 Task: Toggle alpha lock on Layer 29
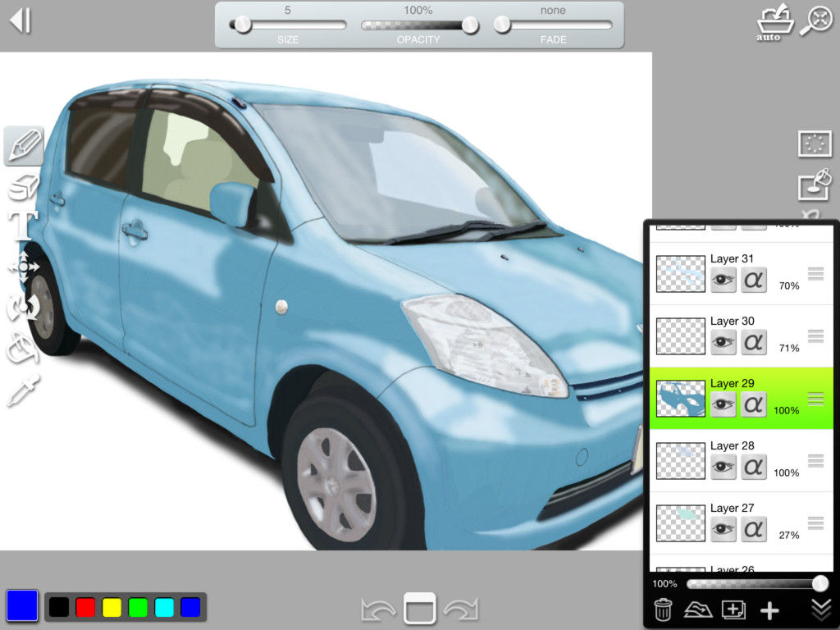tap(754, 404)
